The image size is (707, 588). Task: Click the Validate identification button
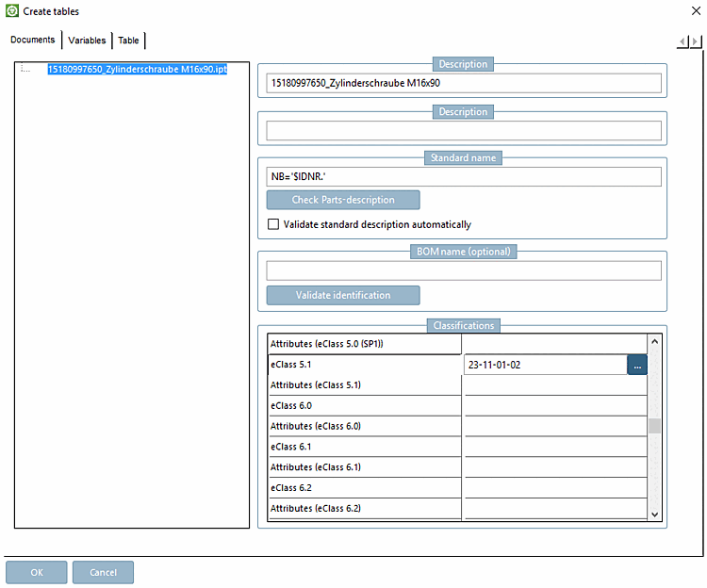(x=343, y=295)
